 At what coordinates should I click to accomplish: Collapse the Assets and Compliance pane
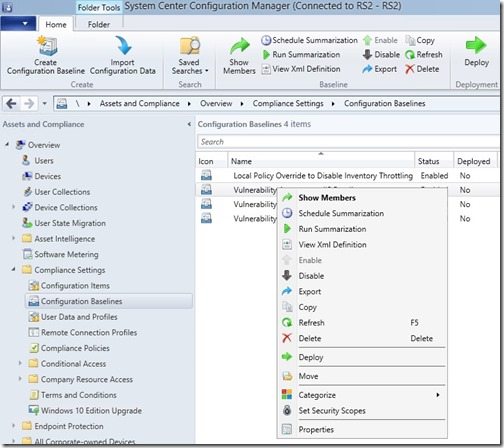[189, 124]
